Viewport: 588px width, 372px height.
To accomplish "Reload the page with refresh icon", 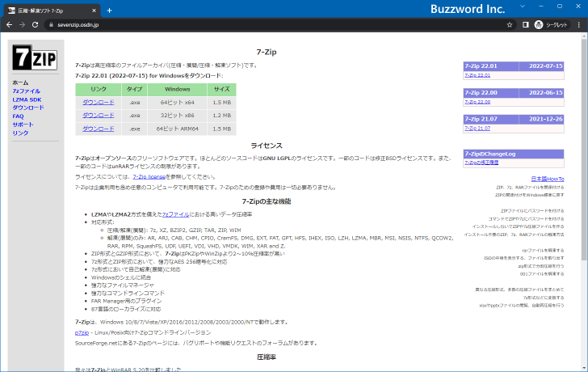I will [x=35, y=25].
